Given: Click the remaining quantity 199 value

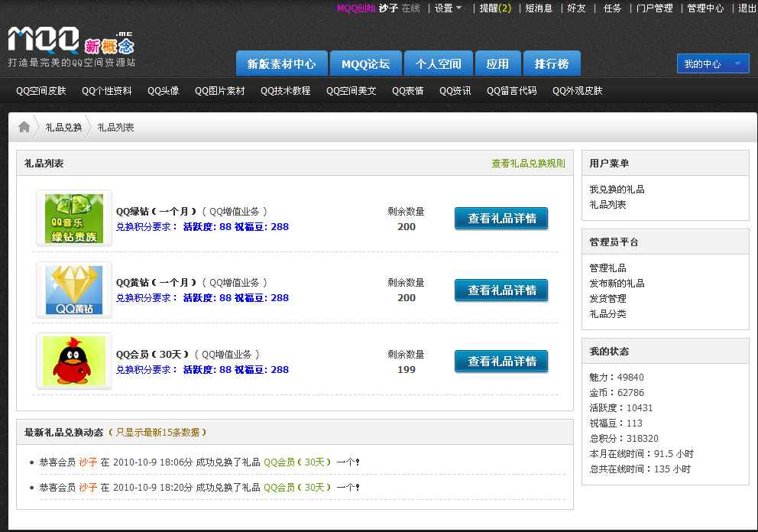Looking at the screenshot, I should 407,370.
